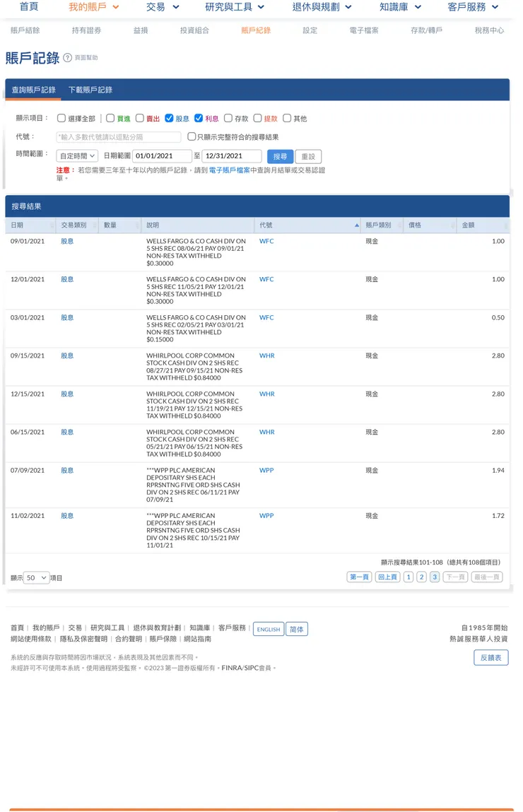
Task: Sort results by 日期 column header
Action: pos(30,225)
